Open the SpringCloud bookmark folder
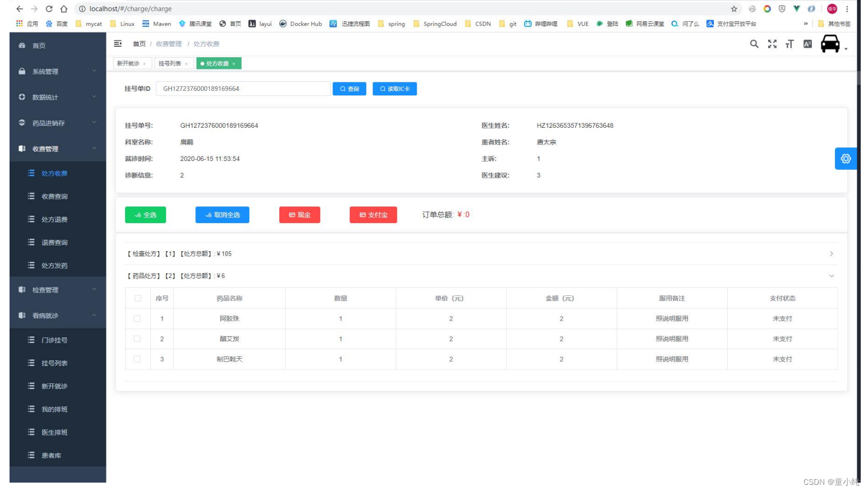 pyautogui.click(x=435, y=24)
